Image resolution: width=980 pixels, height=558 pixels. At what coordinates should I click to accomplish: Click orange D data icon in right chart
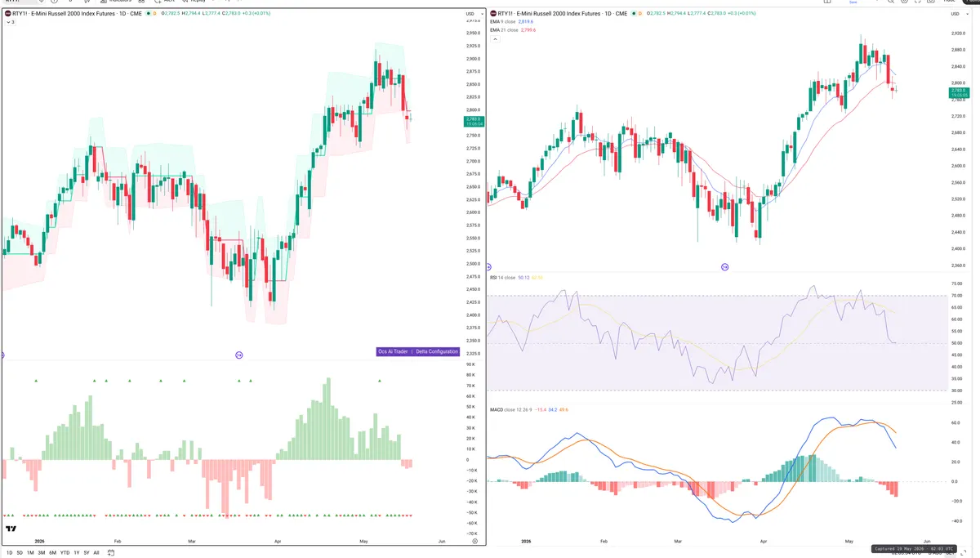(x=639, y=14)
